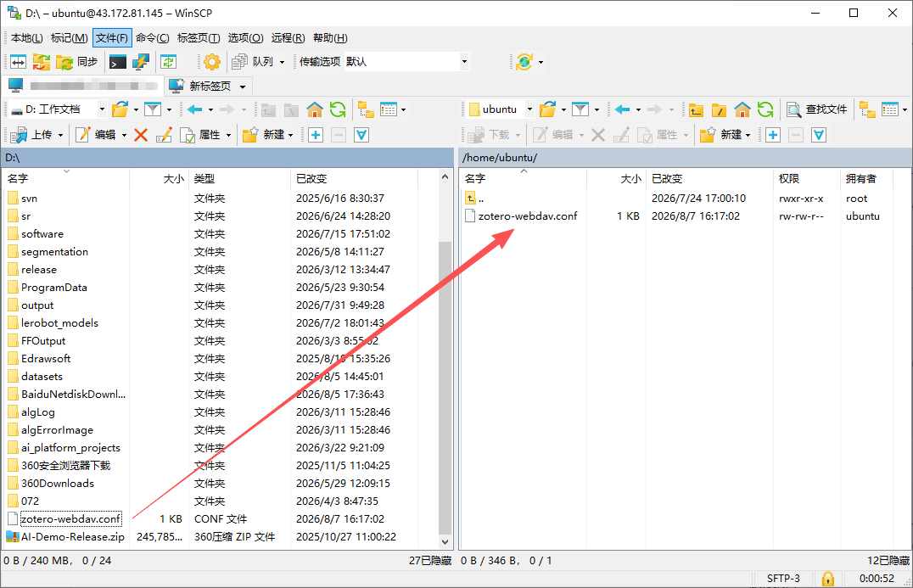Click the globe refresh session icon
This screenshot has width=913, height=588.
524,62
